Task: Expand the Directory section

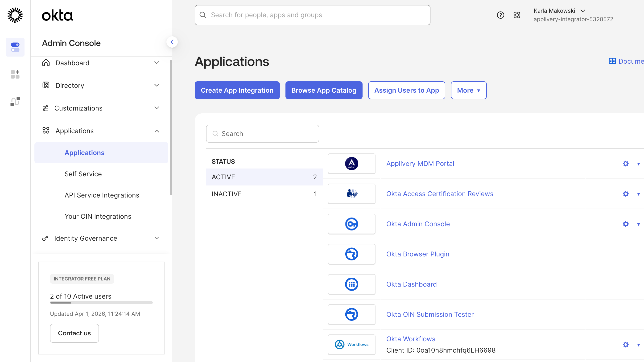Action: coord(157,85)
